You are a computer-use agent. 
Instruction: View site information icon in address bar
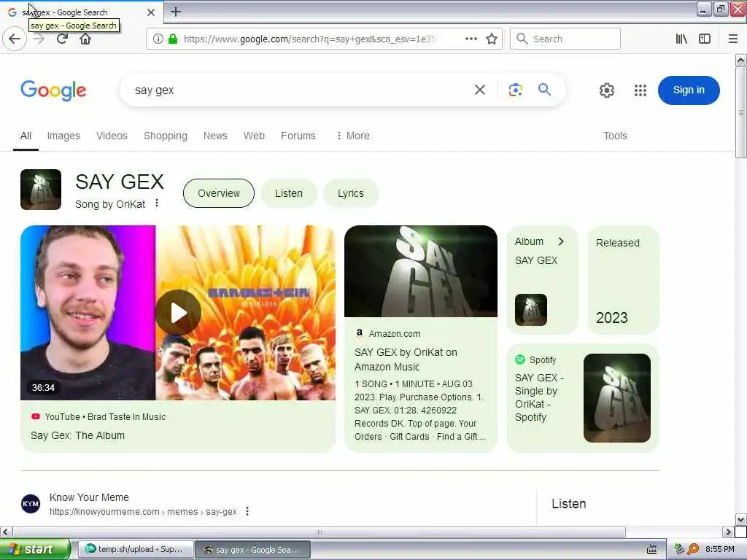(x=158, y=39)
